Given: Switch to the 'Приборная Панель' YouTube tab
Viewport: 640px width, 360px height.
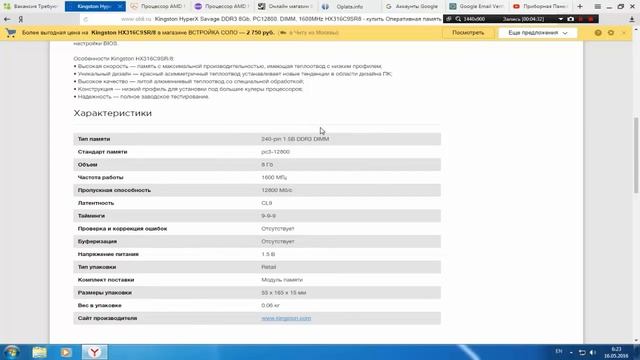Looking at the screenshot, I should click(541, 6).
